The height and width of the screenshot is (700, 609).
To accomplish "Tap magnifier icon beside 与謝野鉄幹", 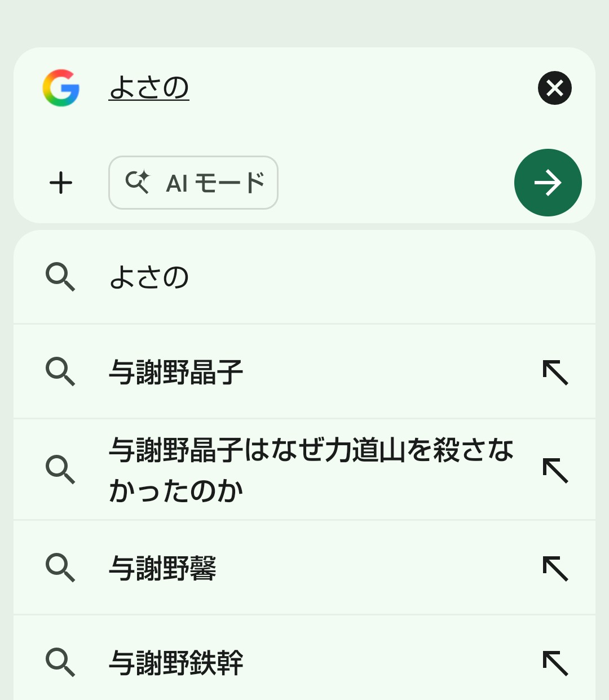I will click(x=60, y=662).
